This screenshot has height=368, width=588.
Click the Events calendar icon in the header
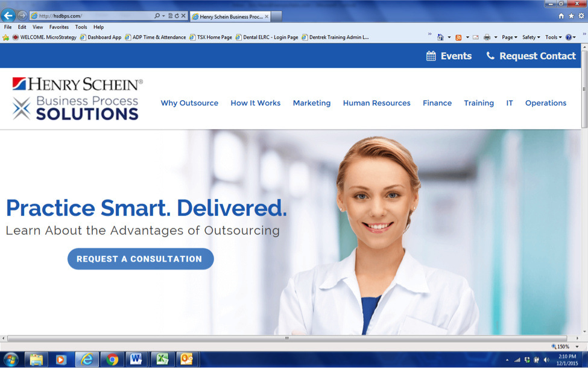pyautogui.click(x=429, y=56)
